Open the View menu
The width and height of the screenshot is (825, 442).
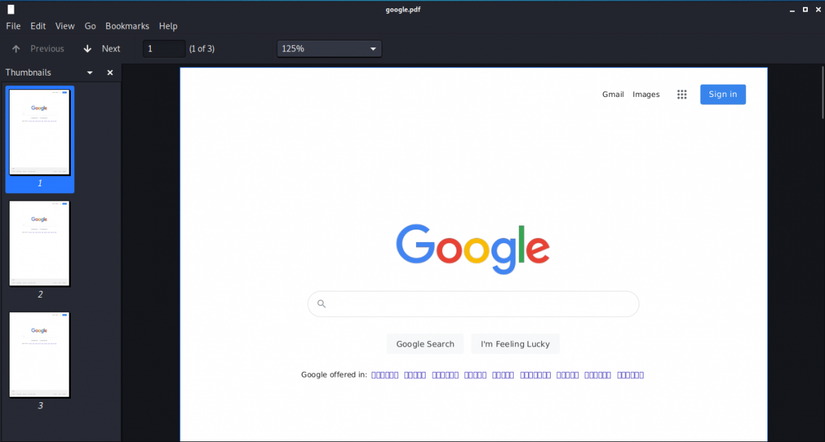pyautogui.click(x=65, y=26)
